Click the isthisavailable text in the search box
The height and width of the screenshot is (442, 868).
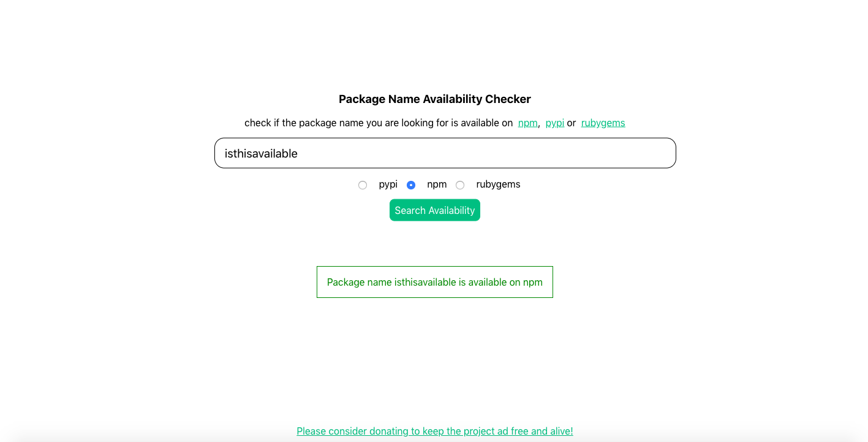pyautogui.click(x=260, y=153)
